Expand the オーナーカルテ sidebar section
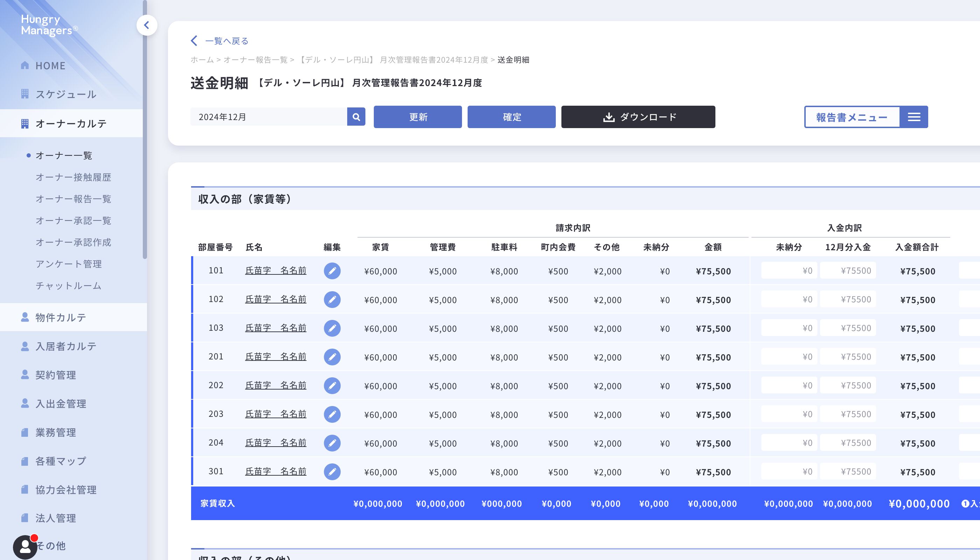Viewport: 980px width, 560px height. [x=71, y=124]
